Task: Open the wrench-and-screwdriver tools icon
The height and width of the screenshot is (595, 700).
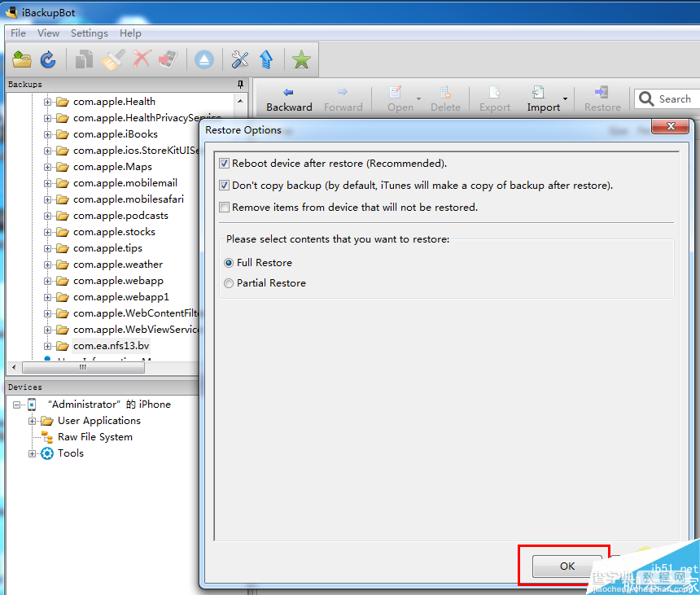Action: (x=240, y=59)
